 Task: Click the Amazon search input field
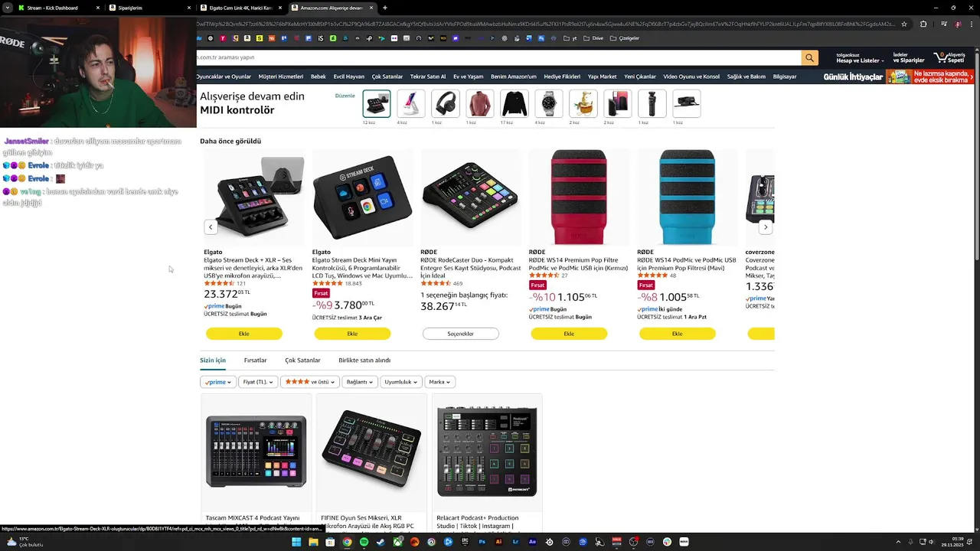pyautogui.click(x=498, y=57)
